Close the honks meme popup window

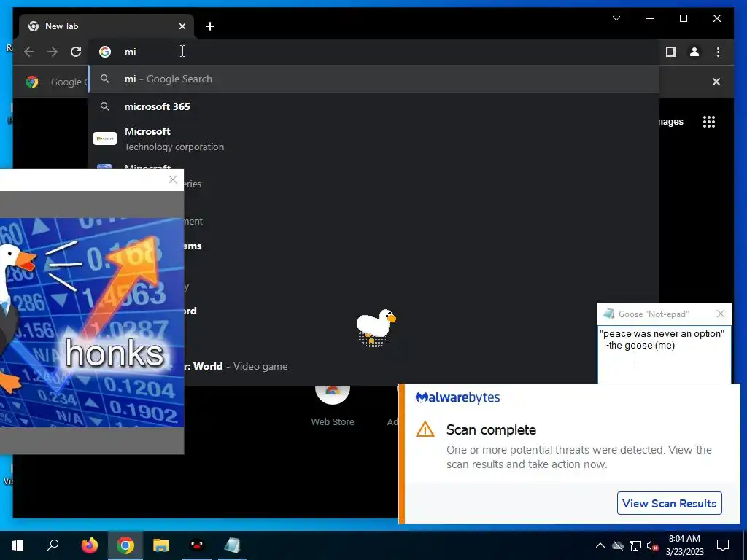coord(173,179)
